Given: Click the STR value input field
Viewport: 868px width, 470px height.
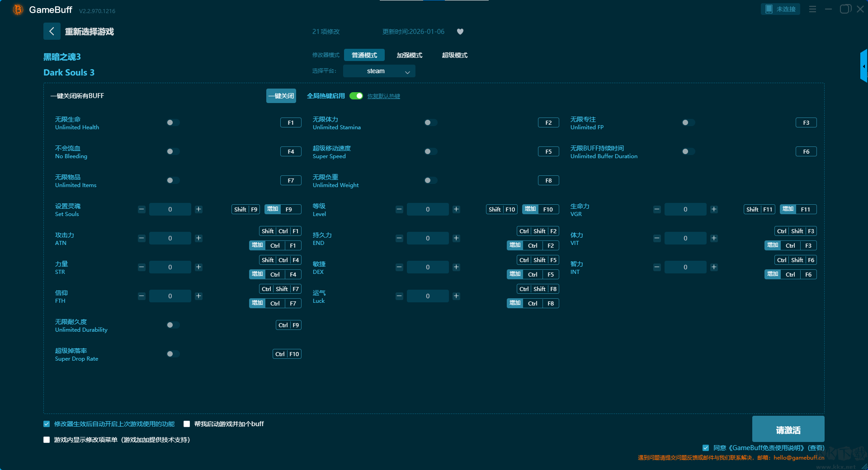Looking at the screenshot, I should pyautogui.click(x=170, y=267).
